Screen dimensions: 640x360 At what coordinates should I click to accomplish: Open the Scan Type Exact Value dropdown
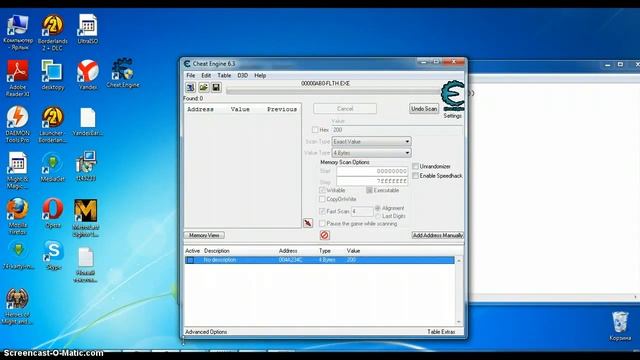point(371,141)
